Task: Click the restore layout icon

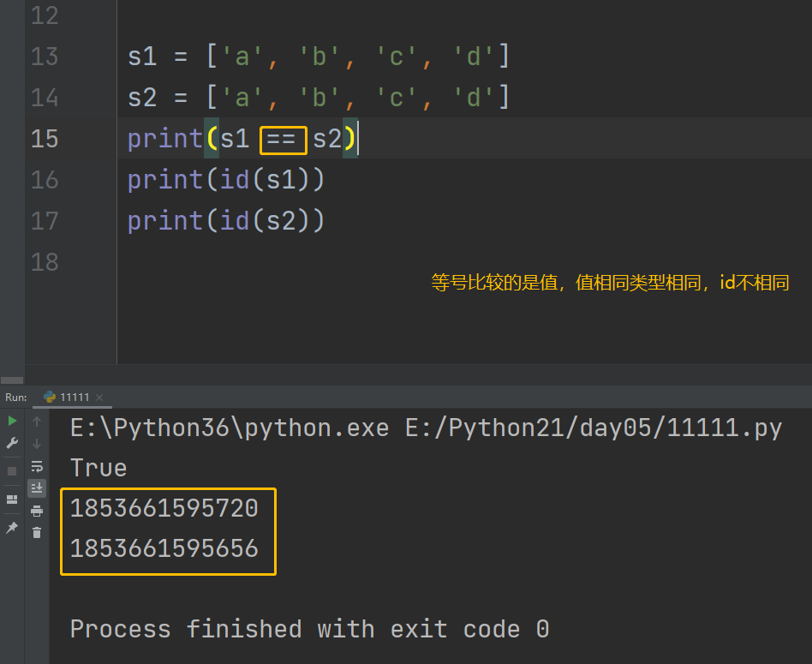Action: click(12, 499)
